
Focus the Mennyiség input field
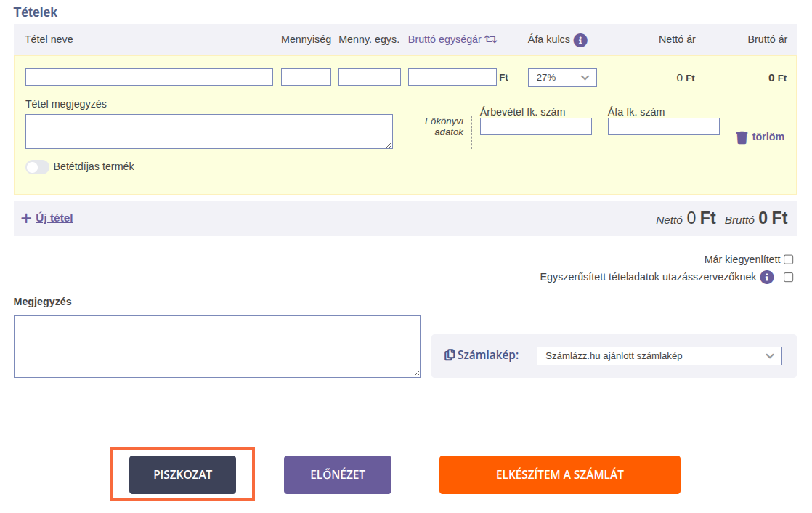(x=306, y=77)
